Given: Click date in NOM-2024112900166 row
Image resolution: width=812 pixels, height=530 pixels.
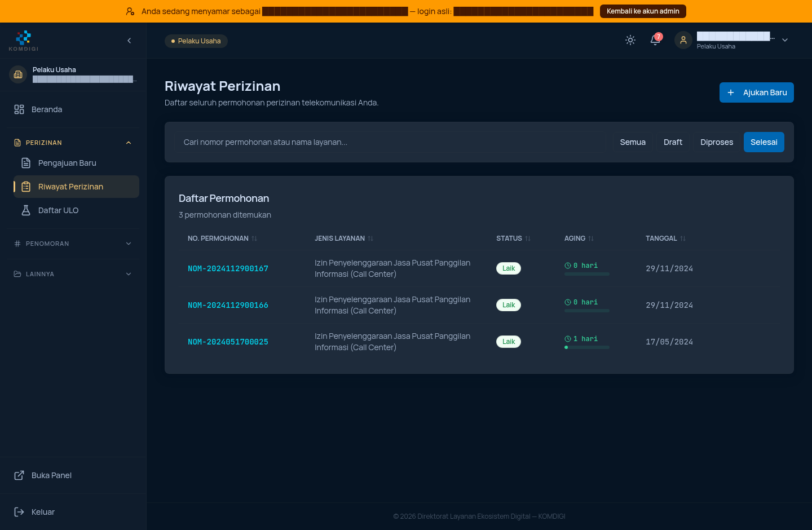Looking at the screenshot, I should click(x=669, y=306).
